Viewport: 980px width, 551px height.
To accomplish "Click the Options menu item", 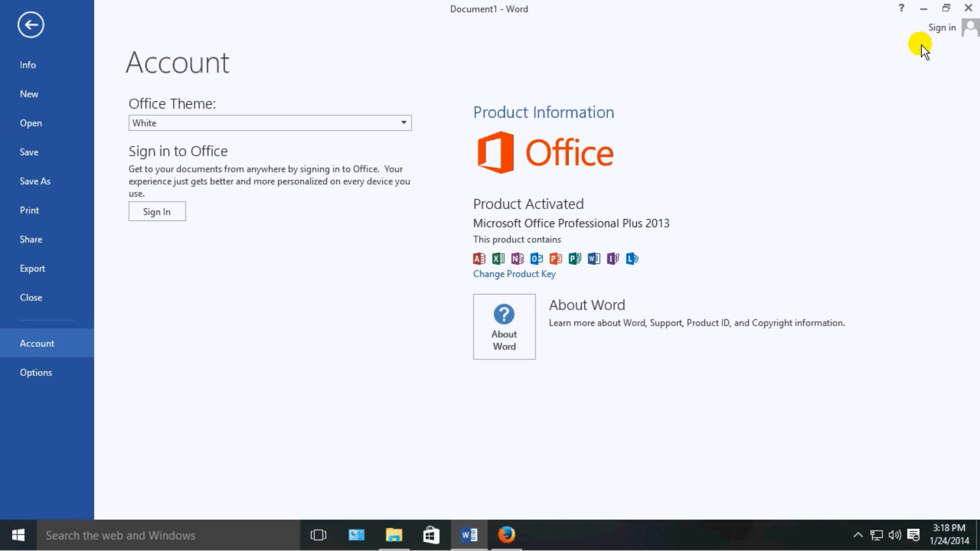I will coord(36,372).
